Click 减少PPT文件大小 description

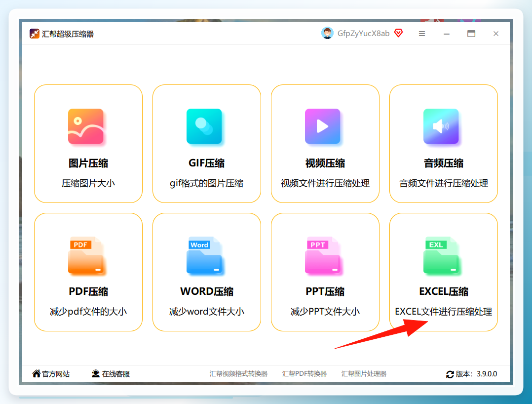(325, 312)
